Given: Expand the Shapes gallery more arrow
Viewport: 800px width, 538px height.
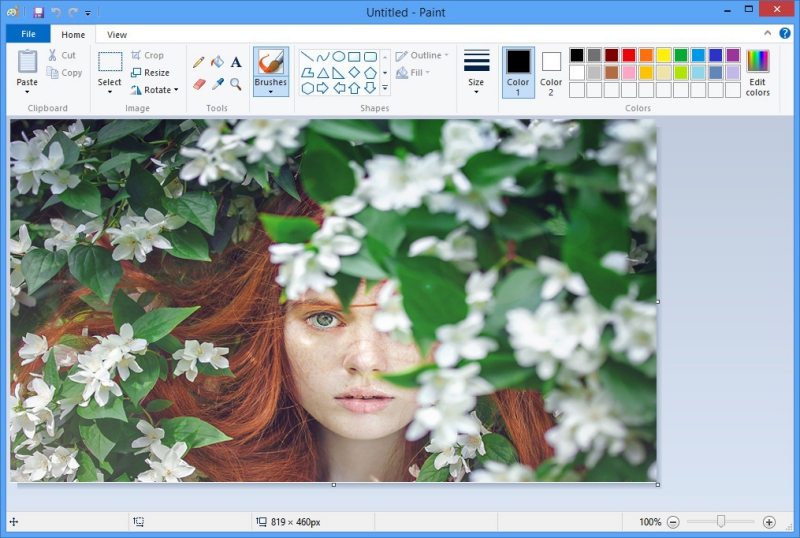Looking at the screenshot, I should tap(385, 88).
